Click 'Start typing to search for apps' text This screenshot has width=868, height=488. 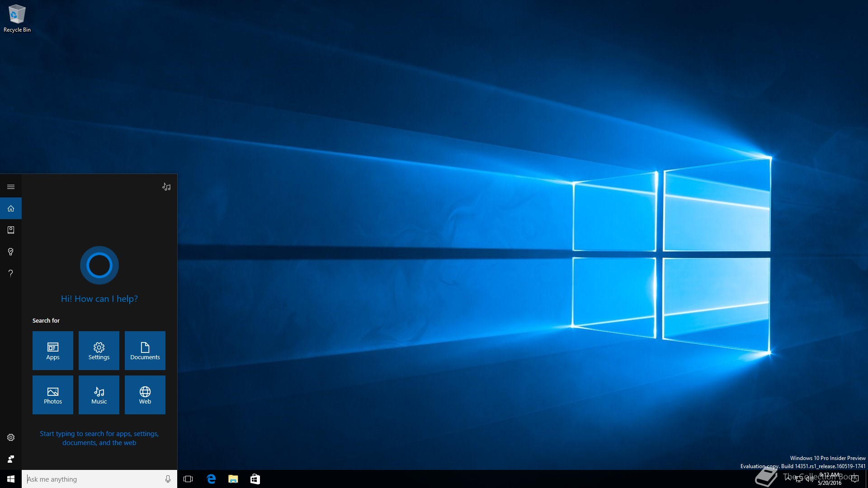coord(99,438)
